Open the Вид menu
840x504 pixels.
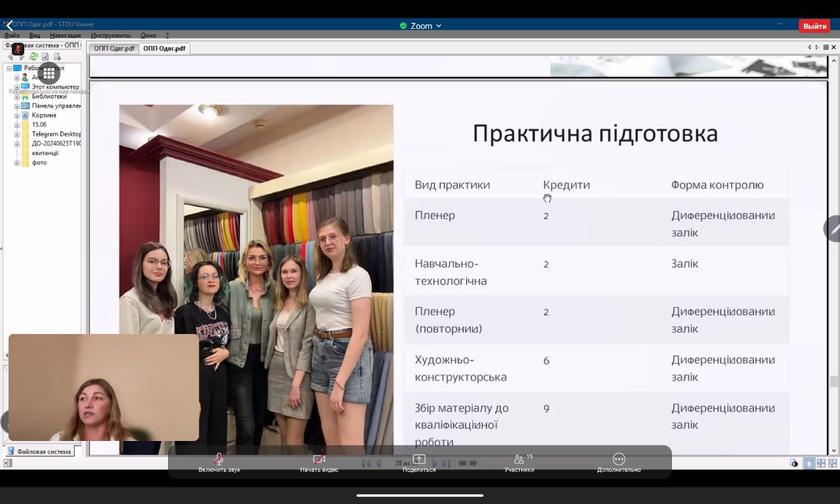pos(35,35)
